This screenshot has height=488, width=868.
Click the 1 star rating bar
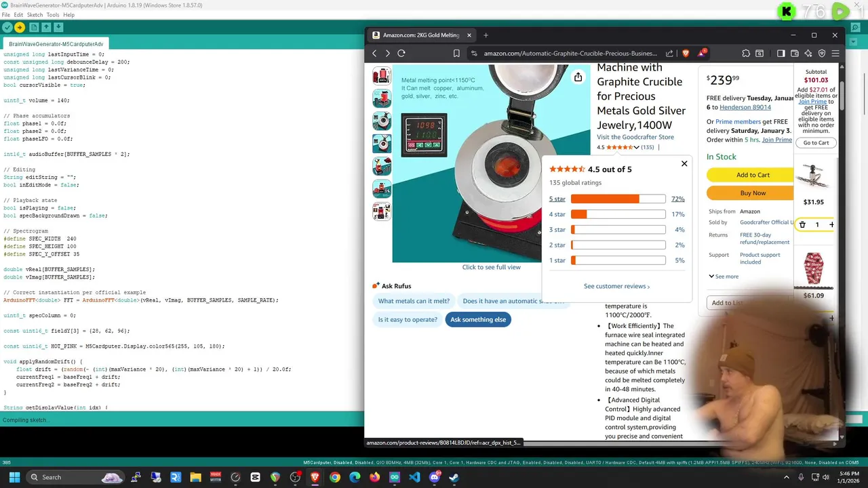pyautogui.click(x=618, y=260)
